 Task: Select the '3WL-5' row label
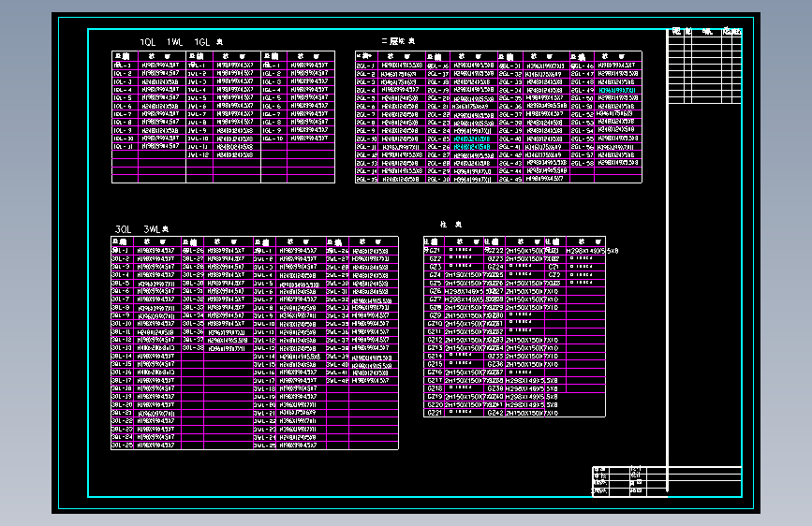(x=263, y=284)
